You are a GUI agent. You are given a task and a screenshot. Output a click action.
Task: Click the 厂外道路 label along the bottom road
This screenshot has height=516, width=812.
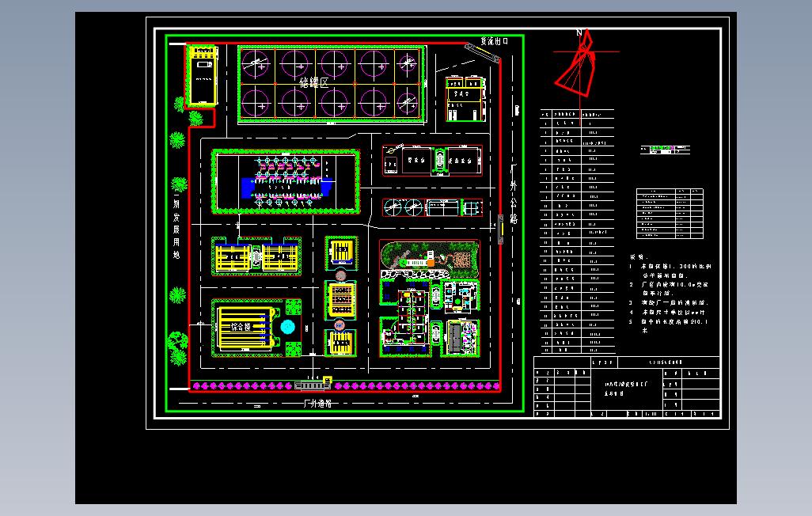(317, 403)
